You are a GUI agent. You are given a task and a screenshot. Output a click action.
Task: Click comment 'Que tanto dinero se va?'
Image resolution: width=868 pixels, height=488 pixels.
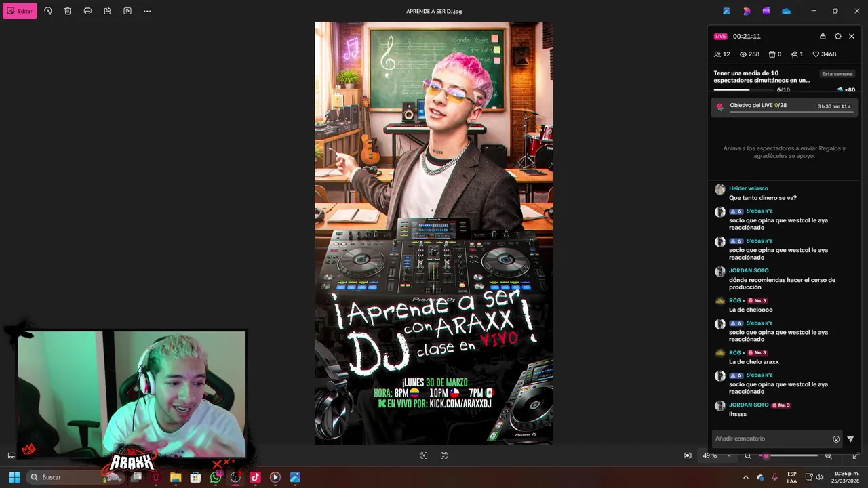[763, 198]
